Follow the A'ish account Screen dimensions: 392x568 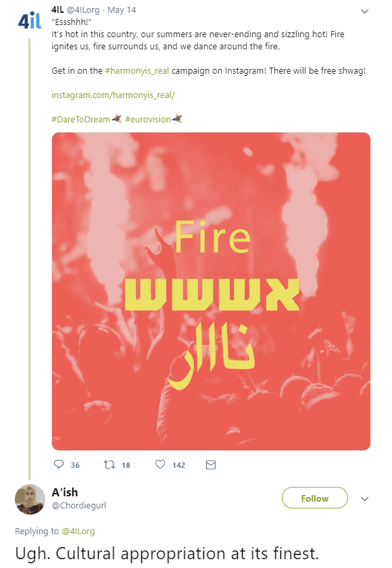(314, 498)
